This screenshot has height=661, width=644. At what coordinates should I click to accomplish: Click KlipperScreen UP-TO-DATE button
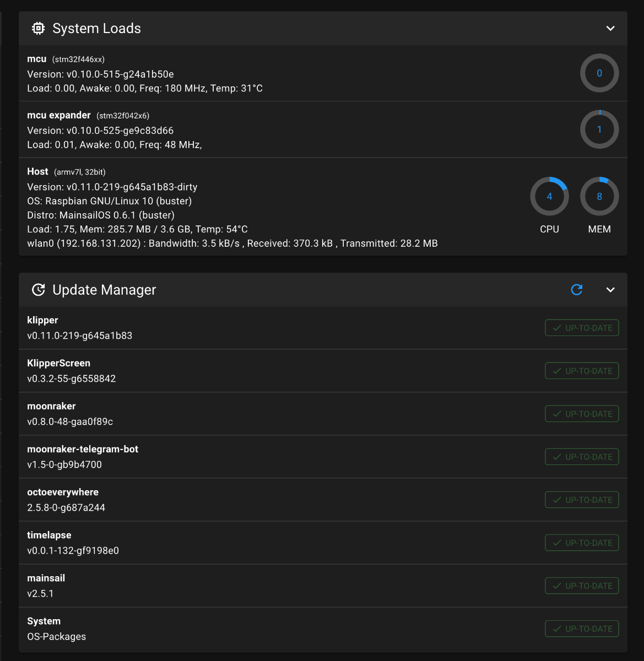pyautogui.click(x=582, y=371)
